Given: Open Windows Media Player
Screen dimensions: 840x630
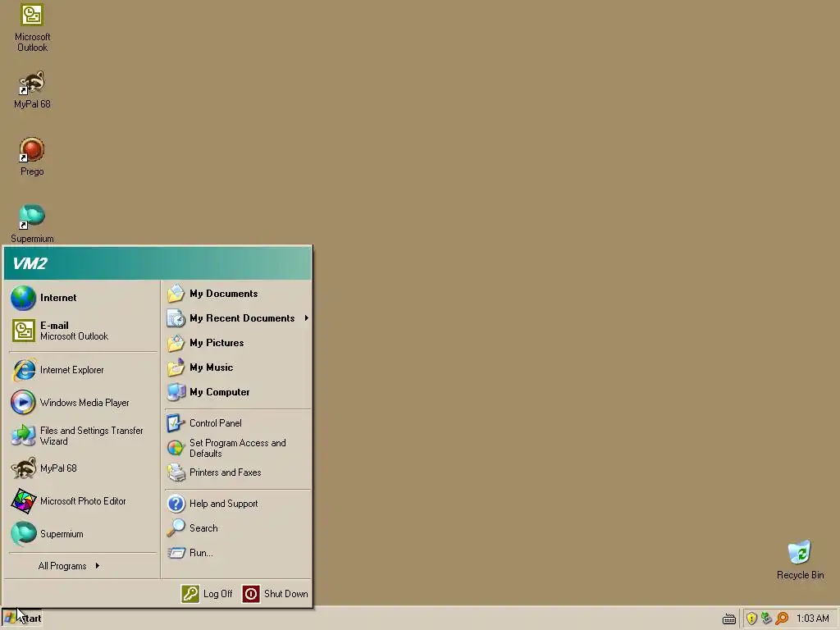Looking at the screenshot, I should coord(82,403).
